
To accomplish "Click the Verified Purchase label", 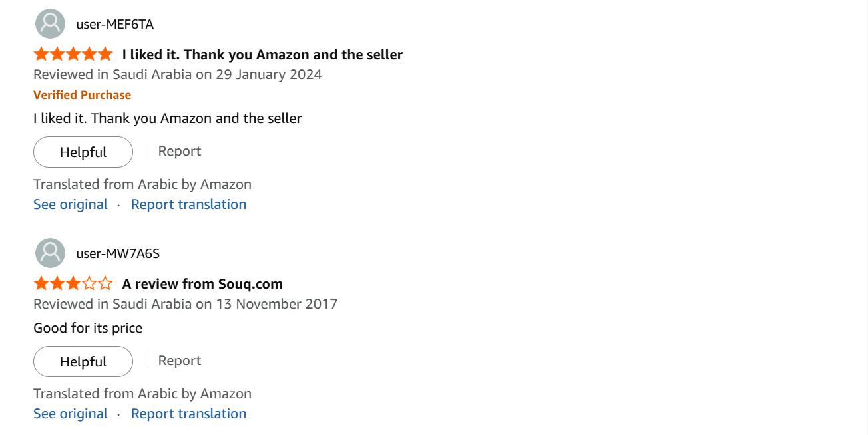I will [83, 95].
